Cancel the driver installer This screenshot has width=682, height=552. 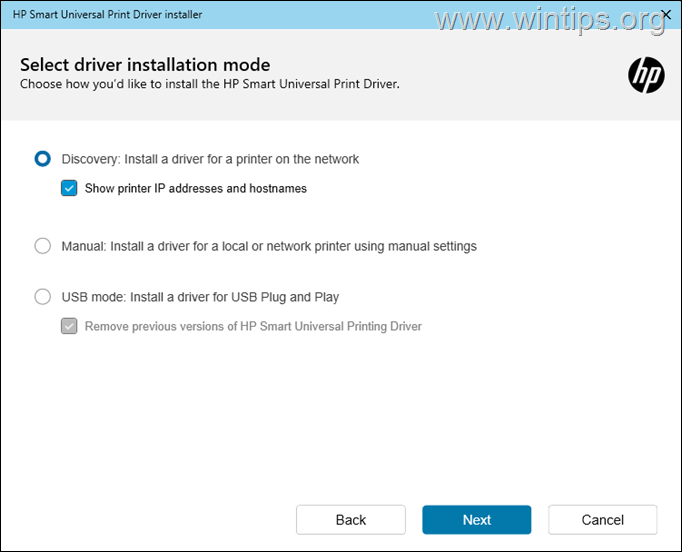603,520
